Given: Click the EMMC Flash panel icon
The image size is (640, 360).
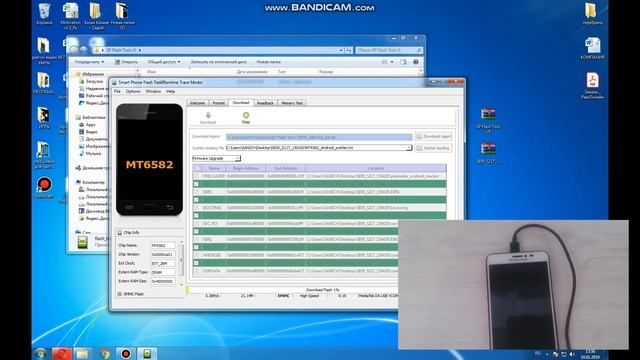Looking at the screenshot, I should point(120,294).
